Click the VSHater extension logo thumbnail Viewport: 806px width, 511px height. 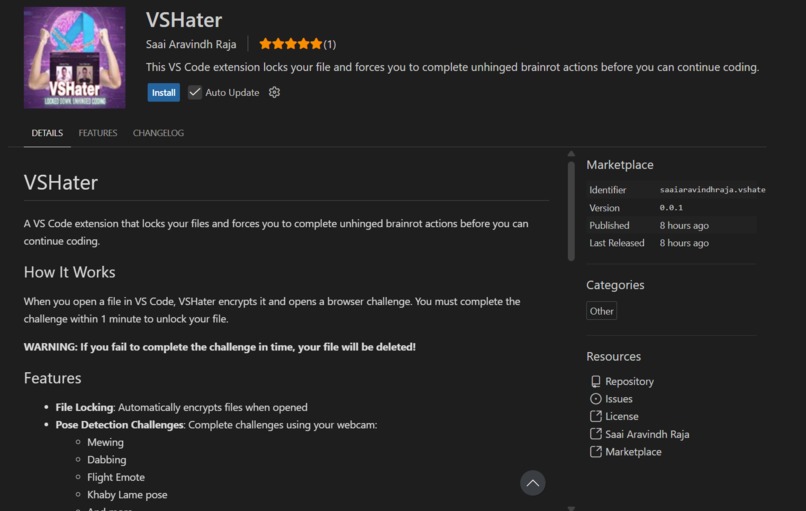pos(75,58)
